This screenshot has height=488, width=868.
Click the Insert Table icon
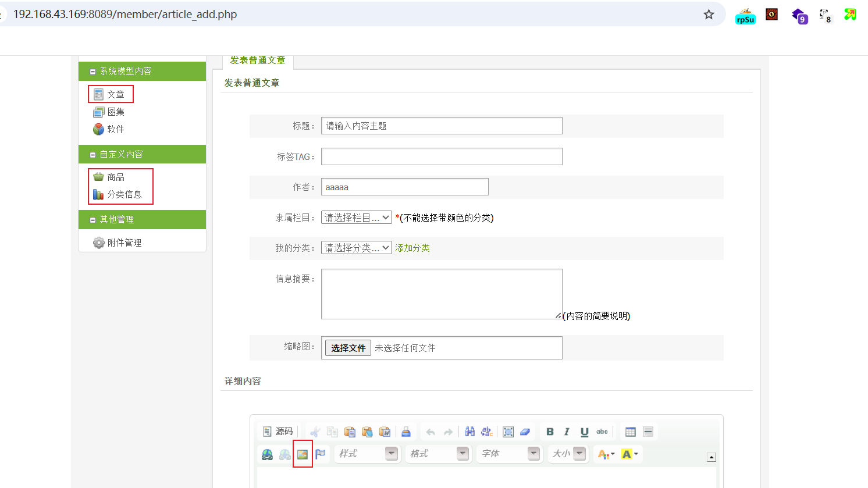630,432
